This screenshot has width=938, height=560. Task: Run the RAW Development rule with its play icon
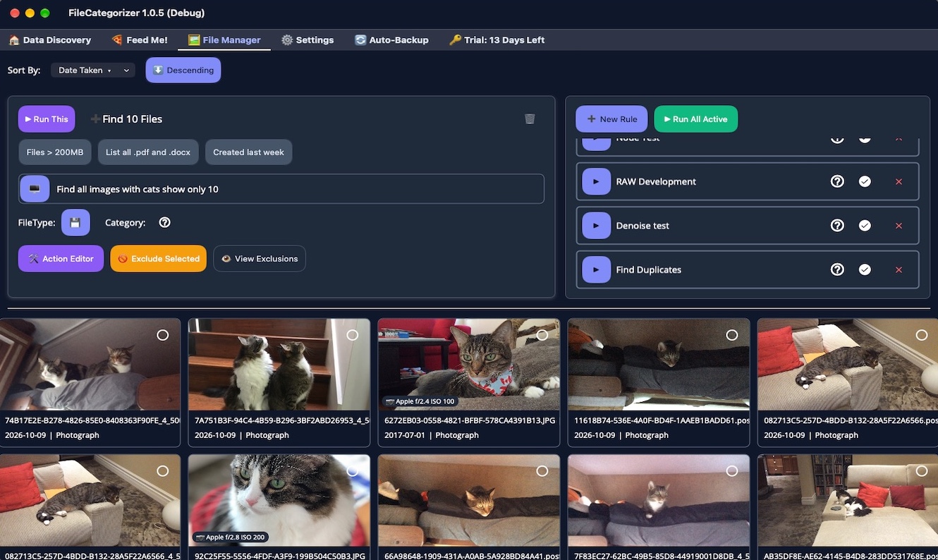pyautogui.click(x=596, y=181)
